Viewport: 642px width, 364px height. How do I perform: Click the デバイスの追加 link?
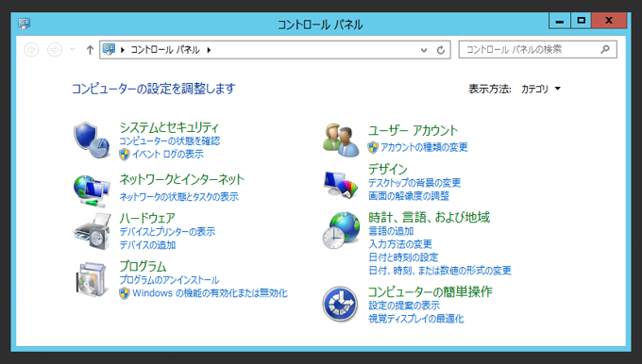(x=147, y=245)
